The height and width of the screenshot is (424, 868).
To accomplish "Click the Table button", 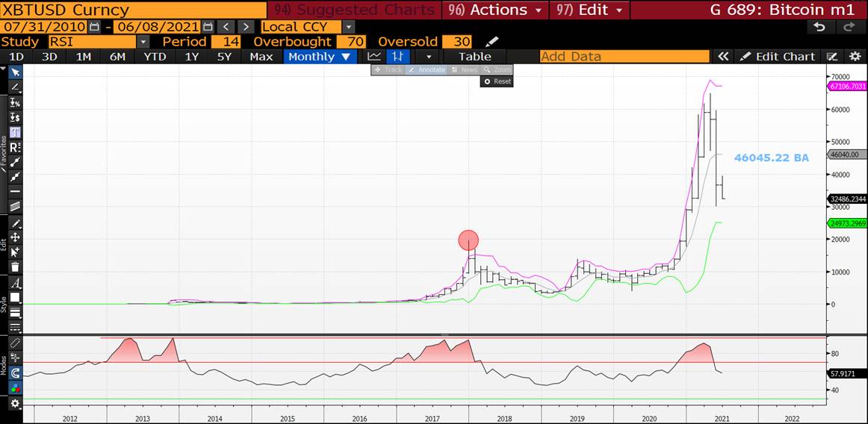I will (x=474, y=57).
